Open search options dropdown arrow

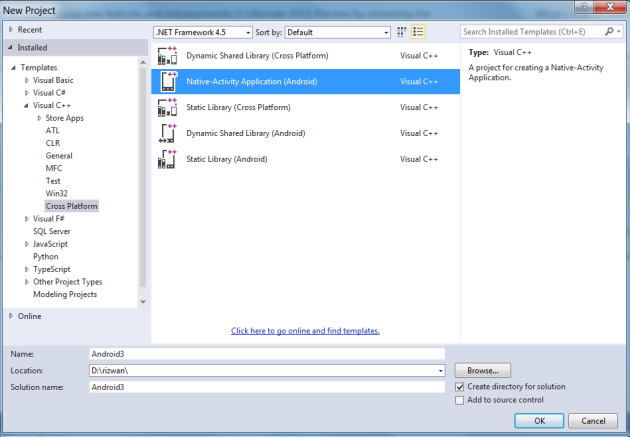[x=619, y=31]
